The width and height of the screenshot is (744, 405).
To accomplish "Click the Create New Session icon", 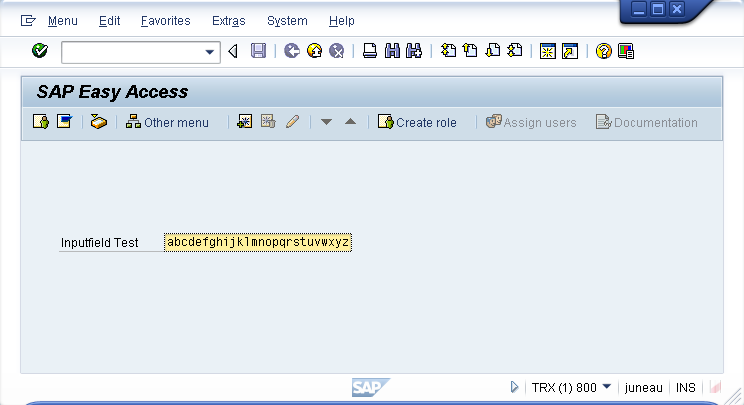I will tap(548, 51).
